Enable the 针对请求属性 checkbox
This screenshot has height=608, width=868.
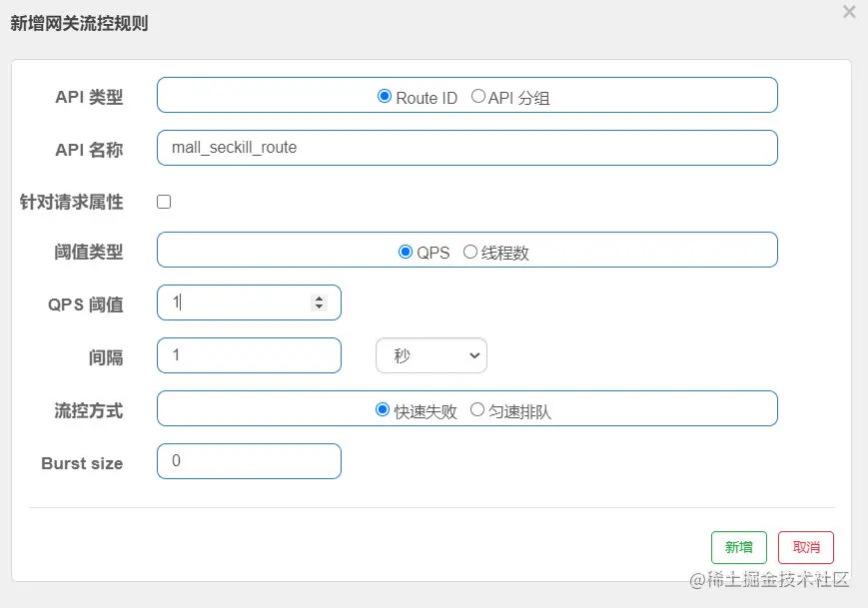click(164, 202)
